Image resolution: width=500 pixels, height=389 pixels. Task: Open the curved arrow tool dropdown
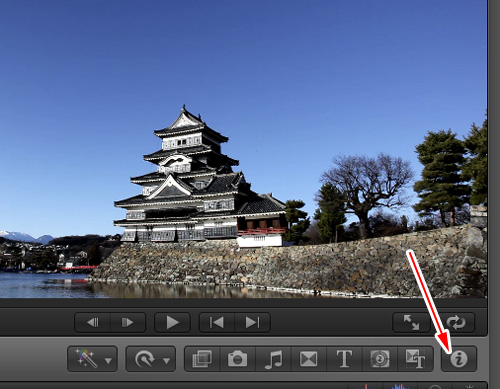coord(151,359)
